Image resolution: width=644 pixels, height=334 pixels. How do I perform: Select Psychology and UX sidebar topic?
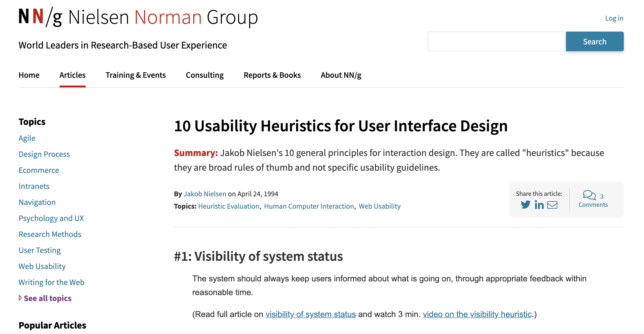coord(51,218)
